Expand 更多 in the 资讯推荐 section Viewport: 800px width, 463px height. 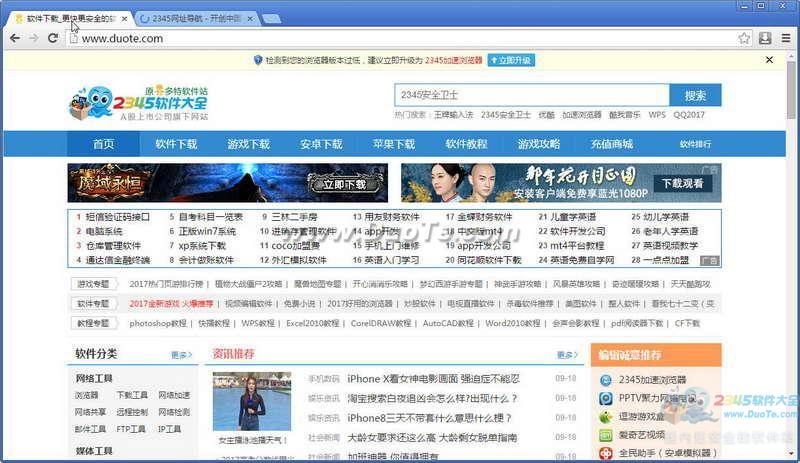tap(567, 355)
